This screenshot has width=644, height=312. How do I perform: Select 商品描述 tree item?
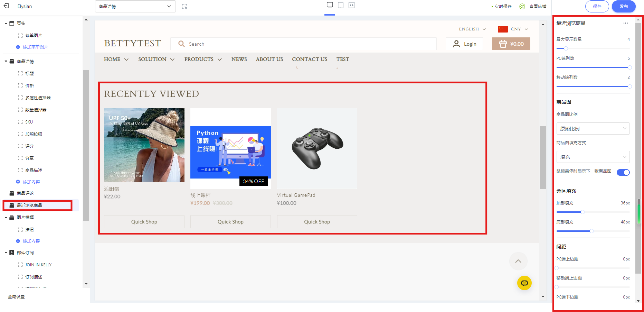coord(34,171)
